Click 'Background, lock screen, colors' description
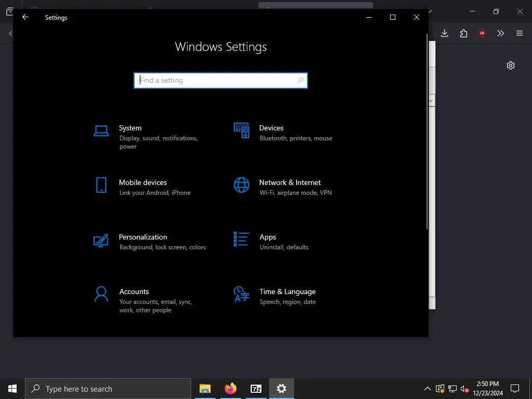532x399 pixels. [x=163, y=247]
